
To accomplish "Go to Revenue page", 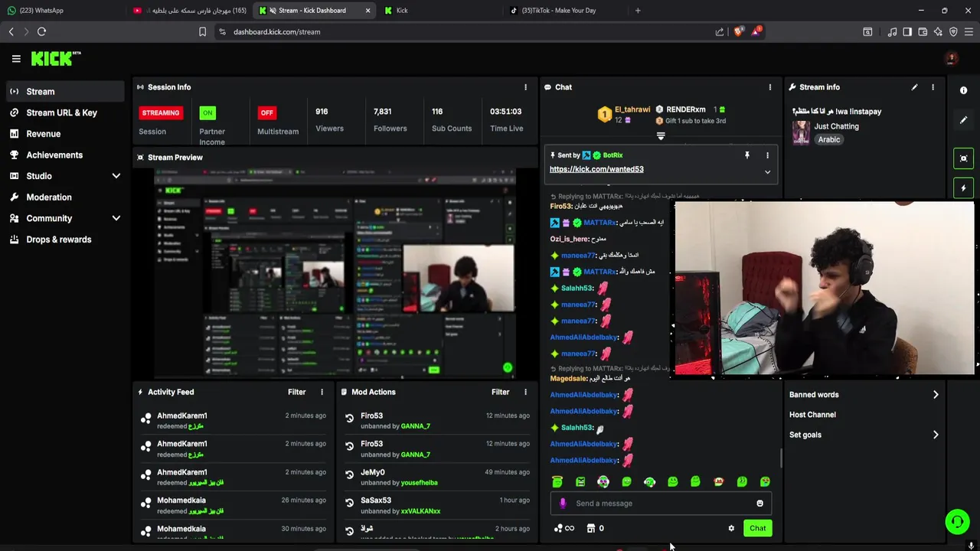I will pos(64,134).
